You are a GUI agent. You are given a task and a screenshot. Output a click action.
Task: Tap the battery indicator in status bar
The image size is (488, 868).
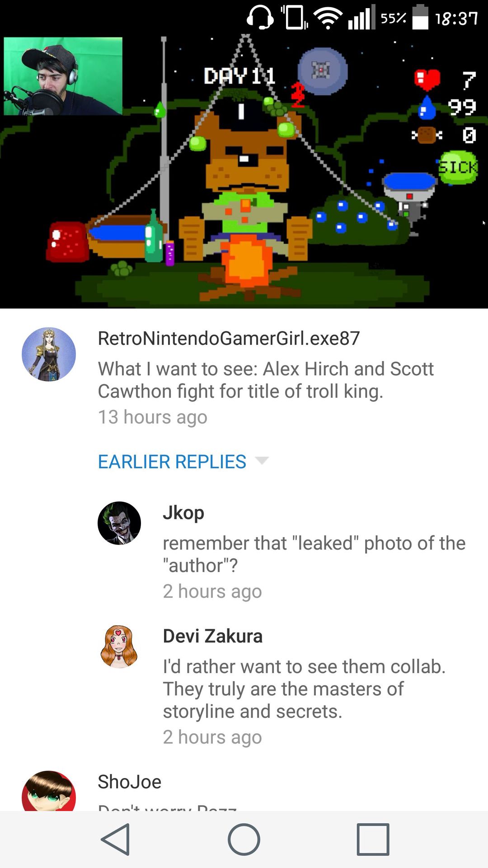coord(420,17)
